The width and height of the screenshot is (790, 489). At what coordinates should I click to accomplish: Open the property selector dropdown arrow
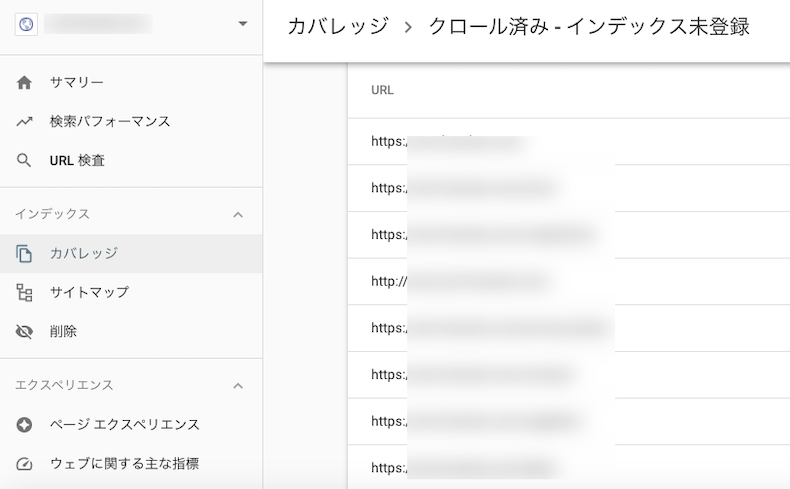[x=242, y=24]
